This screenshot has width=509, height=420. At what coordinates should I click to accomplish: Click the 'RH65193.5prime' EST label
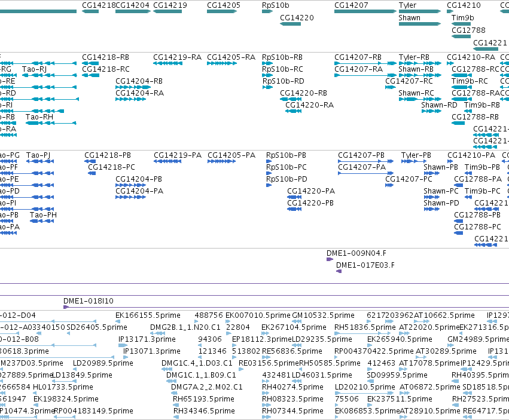coord(203,399)
